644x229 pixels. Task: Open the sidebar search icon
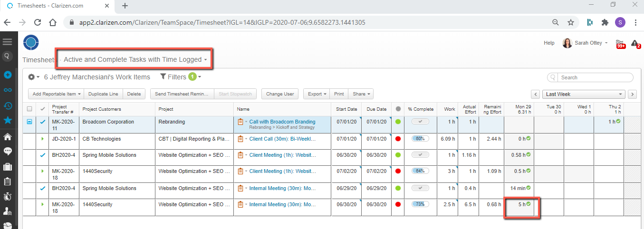point(7,56)
